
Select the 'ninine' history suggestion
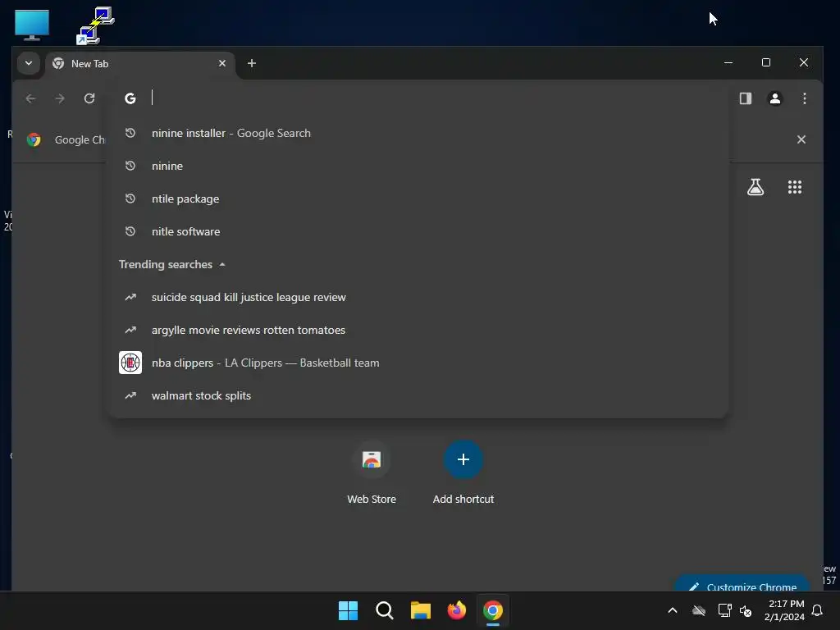click(418, 166)
